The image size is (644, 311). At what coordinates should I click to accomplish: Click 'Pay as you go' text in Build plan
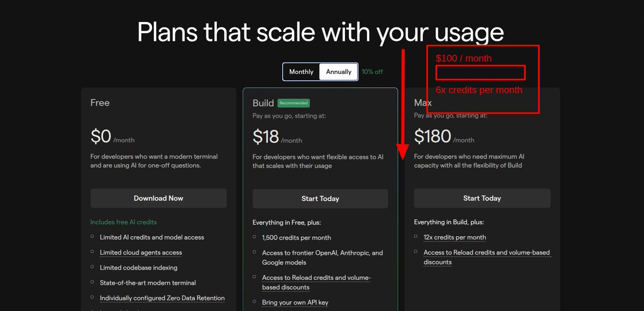[289, 115]
